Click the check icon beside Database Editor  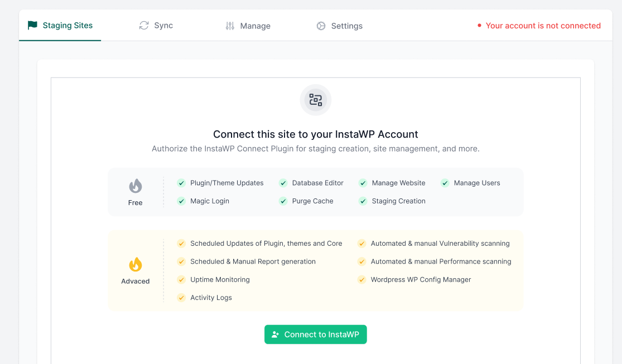pyautogui.click(x=283, y=183)
